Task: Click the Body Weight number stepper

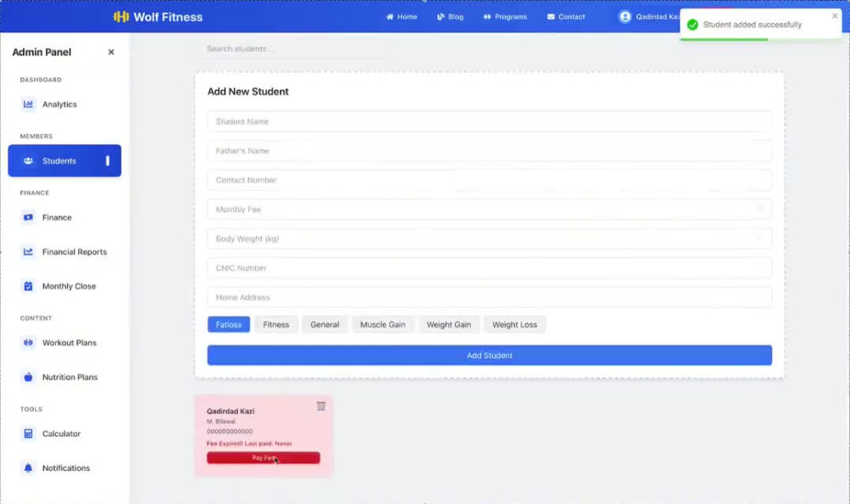Action: pyautogui.click(x=761, y=237)
